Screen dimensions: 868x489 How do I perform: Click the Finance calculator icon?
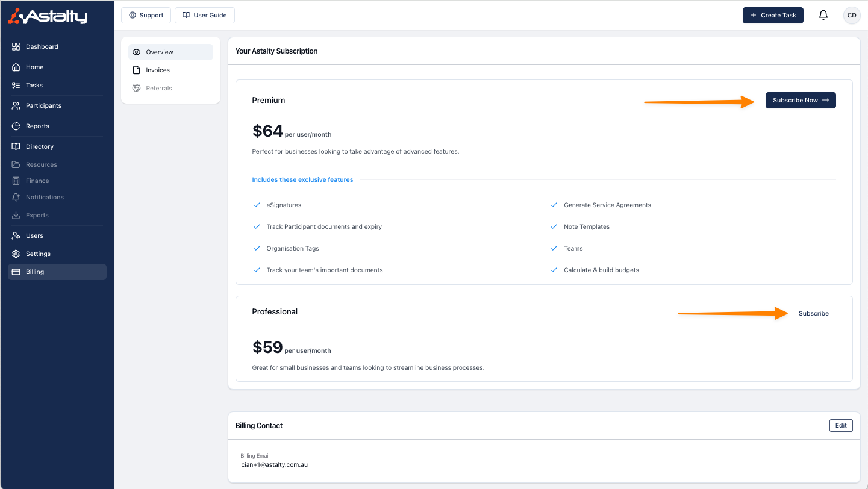(16, 181)
